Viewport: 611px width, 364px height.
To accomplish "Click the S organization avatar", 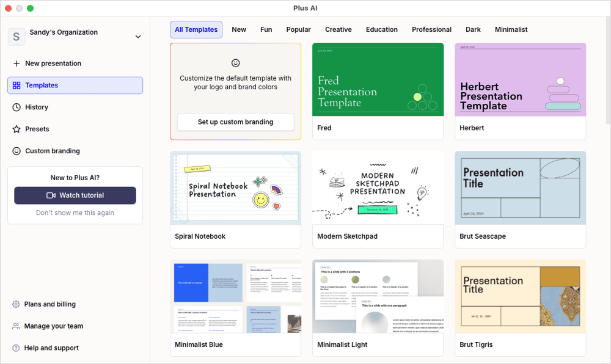I will point(16,37).
